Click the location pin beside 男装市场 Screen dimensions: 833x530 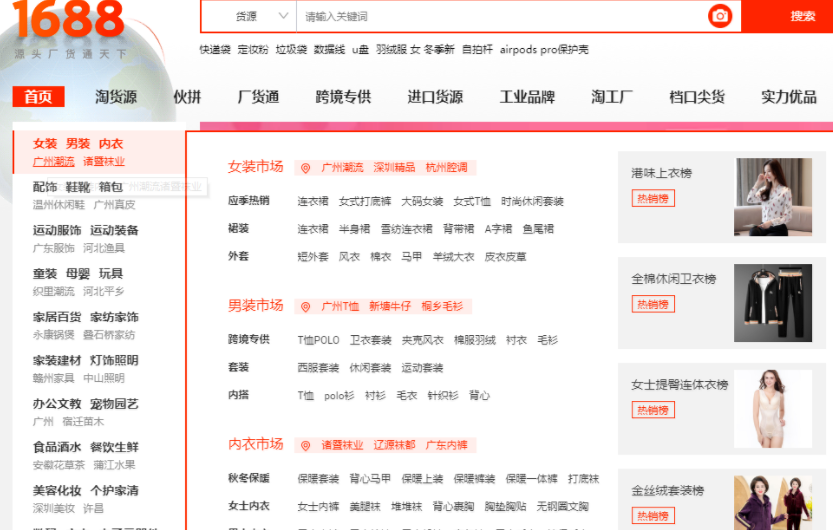pos(305,307)
